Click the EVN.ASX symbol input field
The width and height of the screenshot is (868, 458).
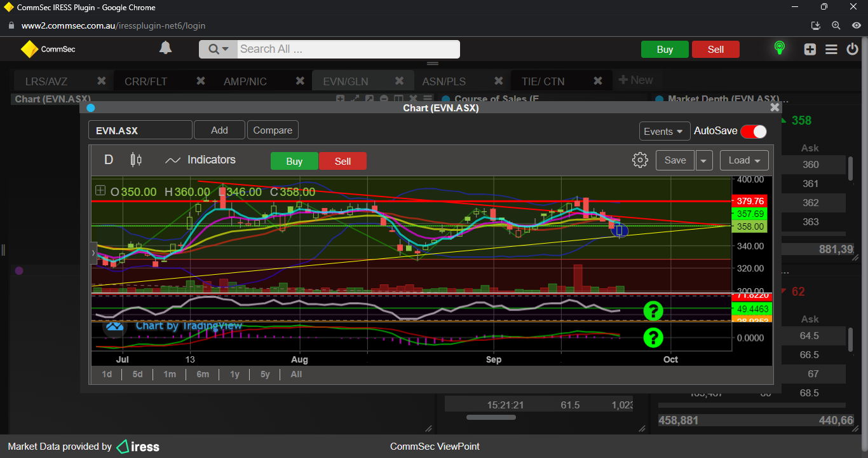[x=140, y=130]
